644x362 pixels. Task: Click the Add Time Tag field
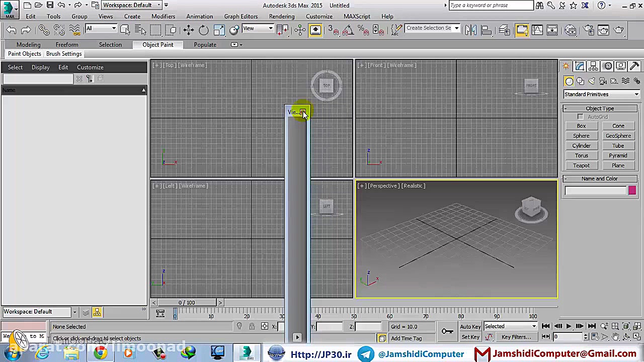point(406,338)
